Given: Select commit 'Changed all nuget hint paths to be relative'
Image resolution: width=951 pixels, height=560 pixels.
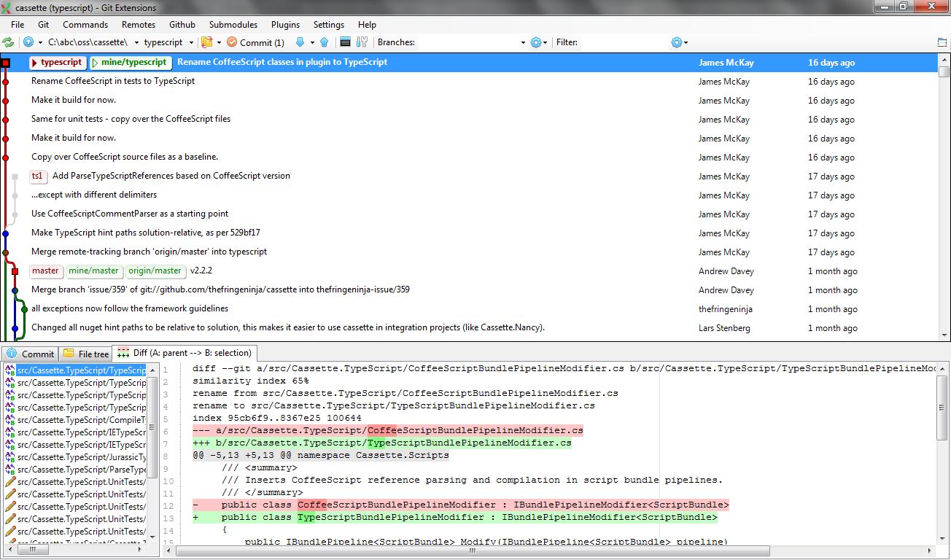Looking at the screenshot, I should (x=288, y=327).
